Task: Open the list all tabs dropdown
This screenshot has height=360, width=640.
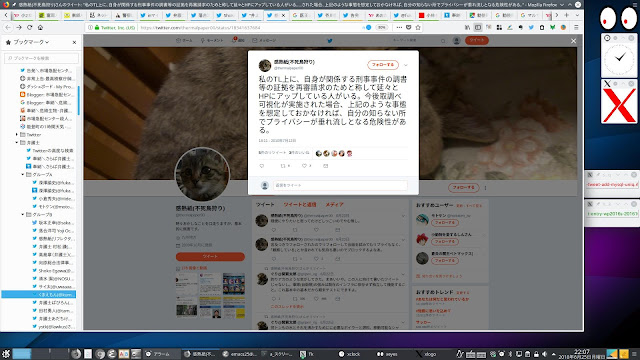Action: click(577, 15)
